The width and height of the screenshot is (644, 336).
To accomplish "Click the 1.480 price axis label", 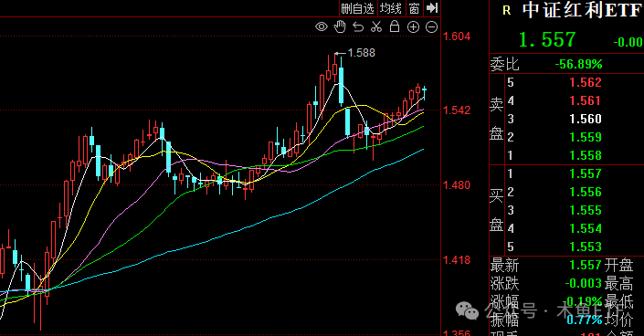I will [x=457, y=185].
